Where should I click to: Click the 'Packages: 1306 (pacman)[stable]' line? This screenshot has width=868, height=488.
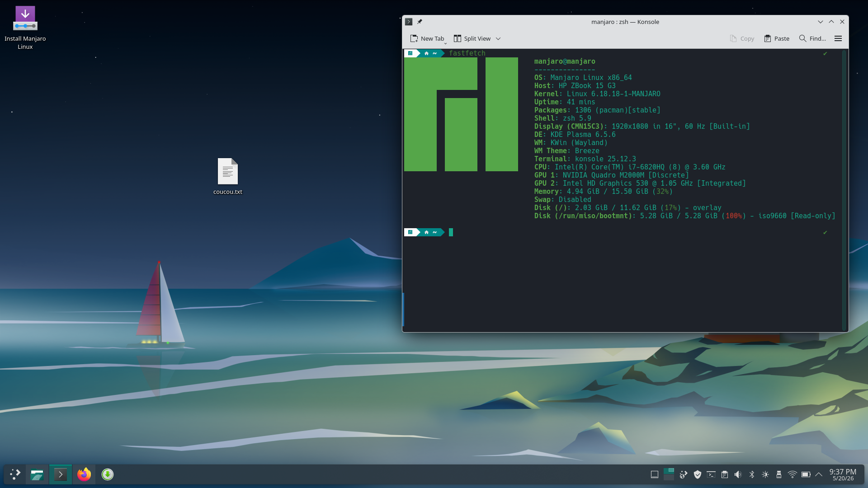[597, 110]
